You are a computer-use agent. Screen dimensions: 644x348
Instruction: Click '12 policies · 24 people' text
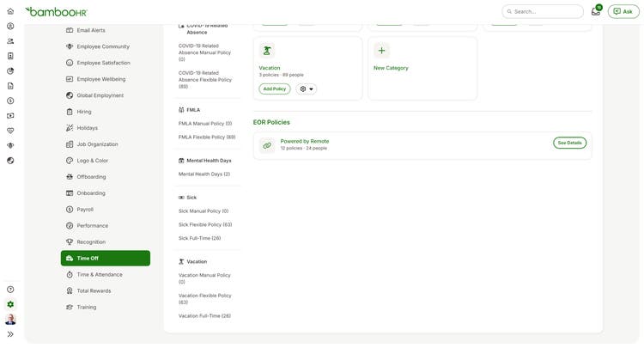pyautogui.click(x=304, y=149)
